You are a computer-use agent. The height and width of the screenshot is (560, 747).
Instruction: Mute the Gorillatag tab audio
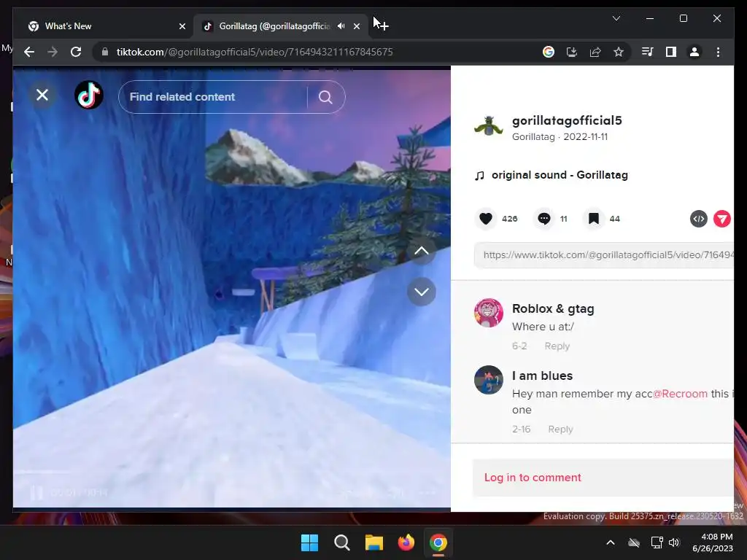[341, 26]
